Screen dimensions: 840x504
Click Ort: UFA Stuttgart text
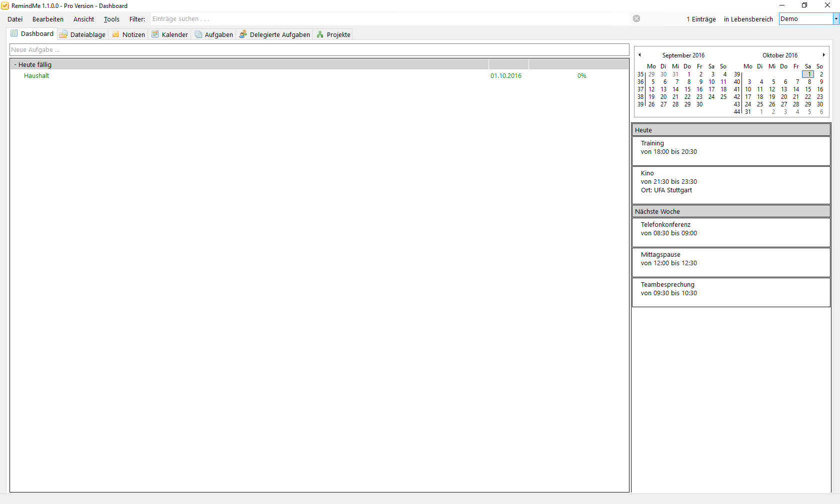click(666, 190)
